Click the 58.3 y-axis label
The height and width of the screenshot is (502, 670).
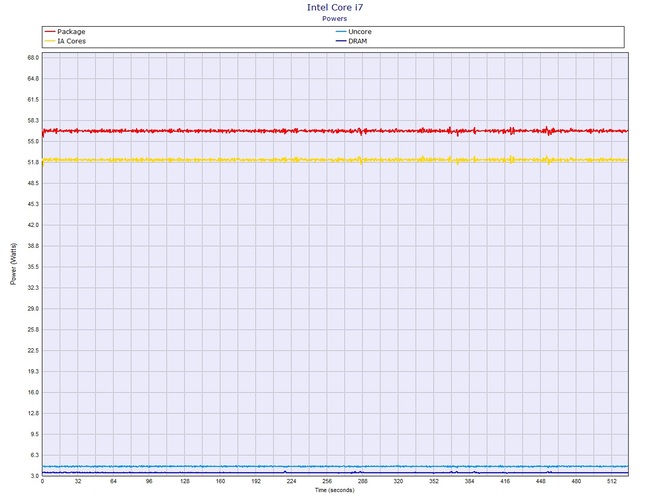(33, 120)
